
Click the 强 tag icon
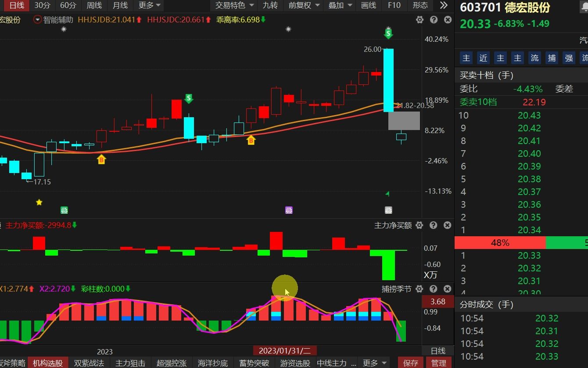click(x=569, y=58)
